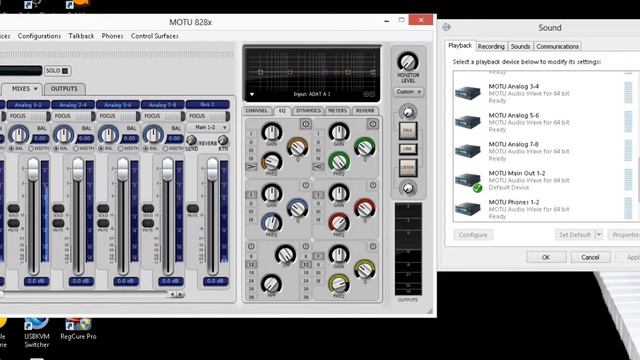Open the Talkback menu
Image resolution: width=640 pixels, height=360 pixels.
tap(81, 36)
